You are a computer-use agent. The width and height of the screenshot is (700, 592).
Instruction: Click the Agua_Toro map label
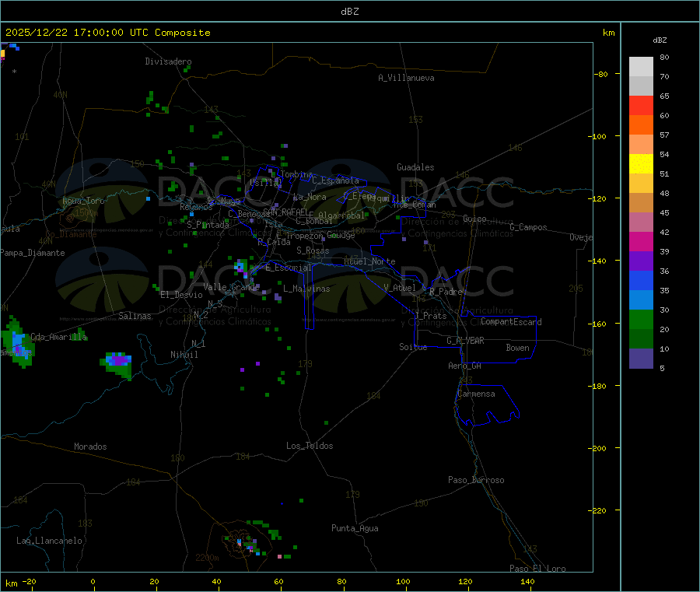pyautogui.click(x=83, y=201)
